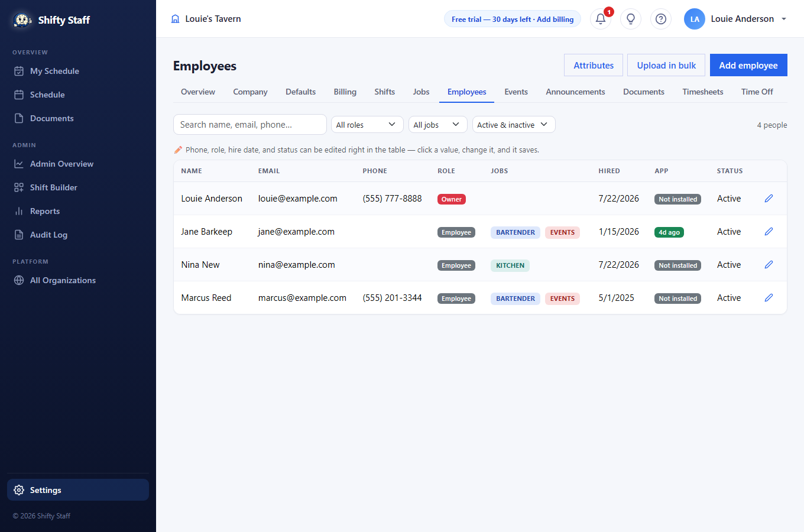Click the HIRED column header
This screenshot has height=532, width=804.
610,171
